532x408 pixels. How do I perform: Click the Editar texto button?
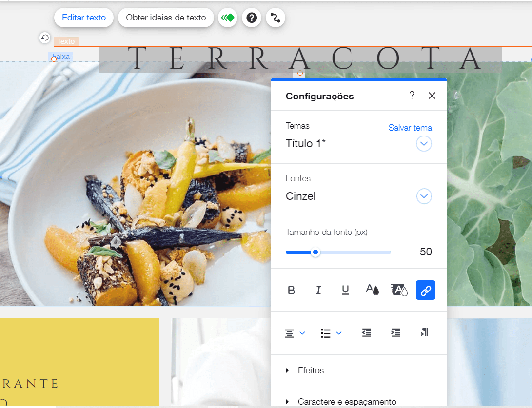(84, 18)
